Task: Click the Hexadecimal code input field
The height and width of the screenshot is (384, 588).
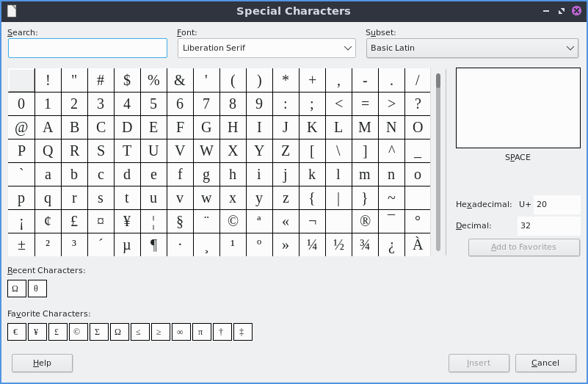Action: point(556,204)
